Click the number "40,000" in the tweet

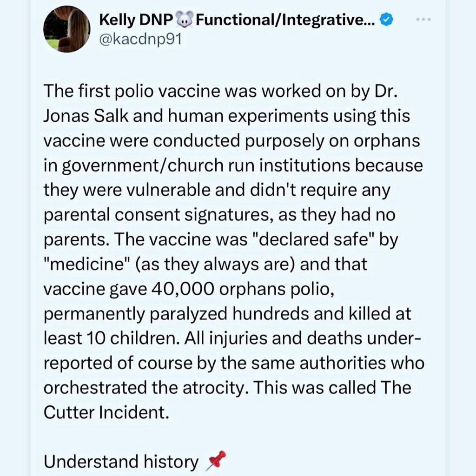(x=182, y=290)
